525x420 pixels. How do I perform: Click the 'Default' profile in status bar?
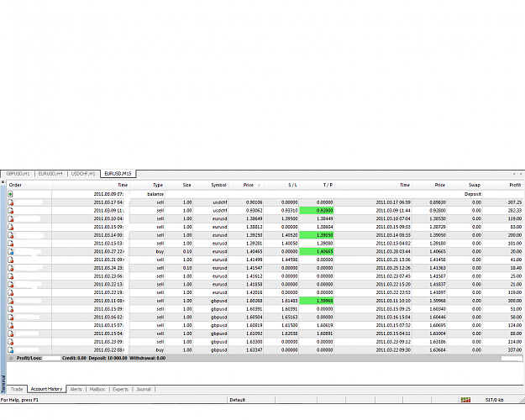238,400
